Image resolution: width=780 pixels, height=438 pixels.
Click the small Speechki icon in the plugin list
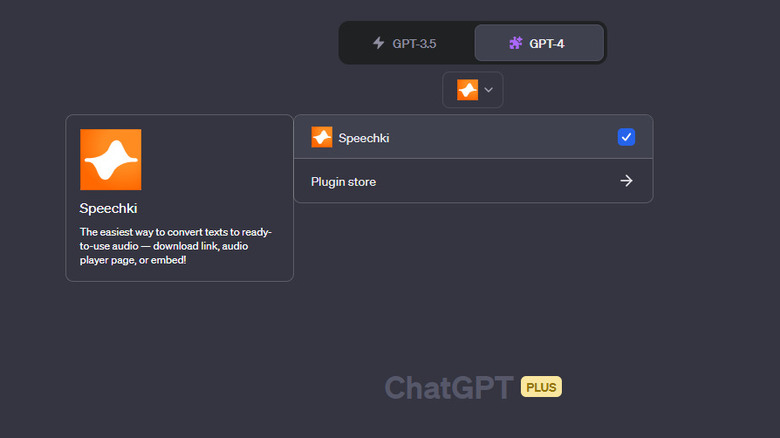[322, 137]
